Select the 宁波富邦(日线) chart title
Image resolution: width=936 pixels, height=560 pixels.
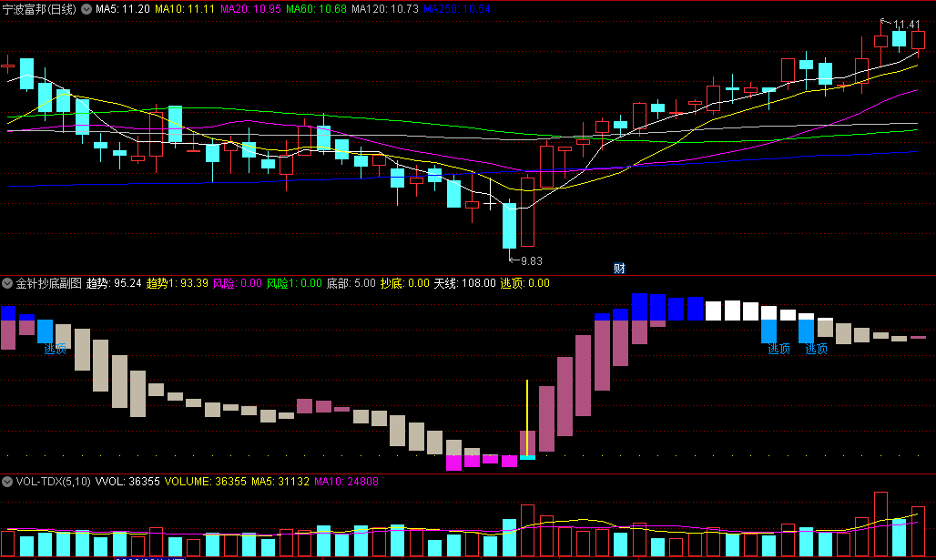click(x=39, y=9)
